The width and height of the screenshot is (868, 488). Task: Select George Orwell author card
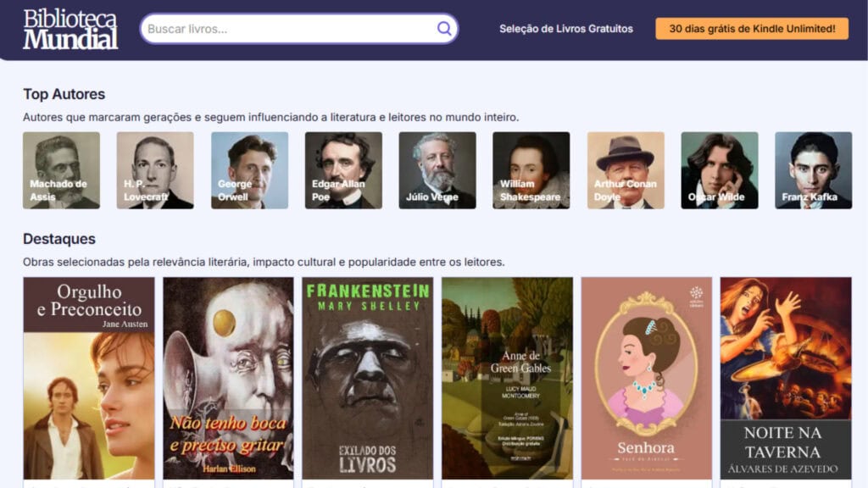(249, 170)
